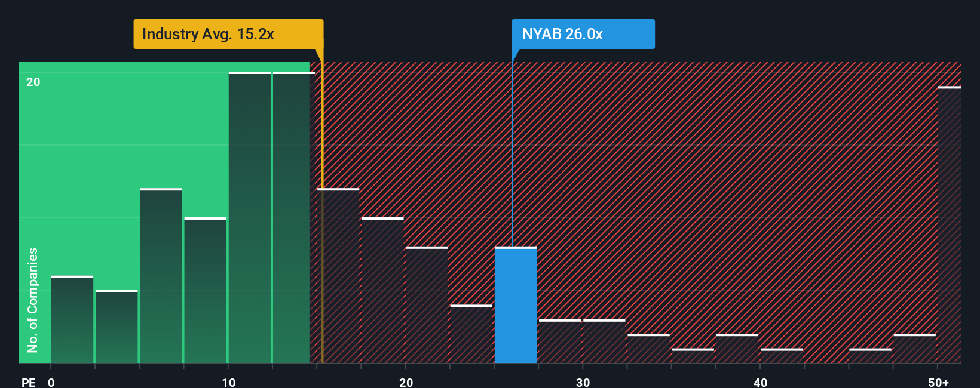Click the x-axis label 40
This screenshot has height=388, width=980.
click(760, 382)
